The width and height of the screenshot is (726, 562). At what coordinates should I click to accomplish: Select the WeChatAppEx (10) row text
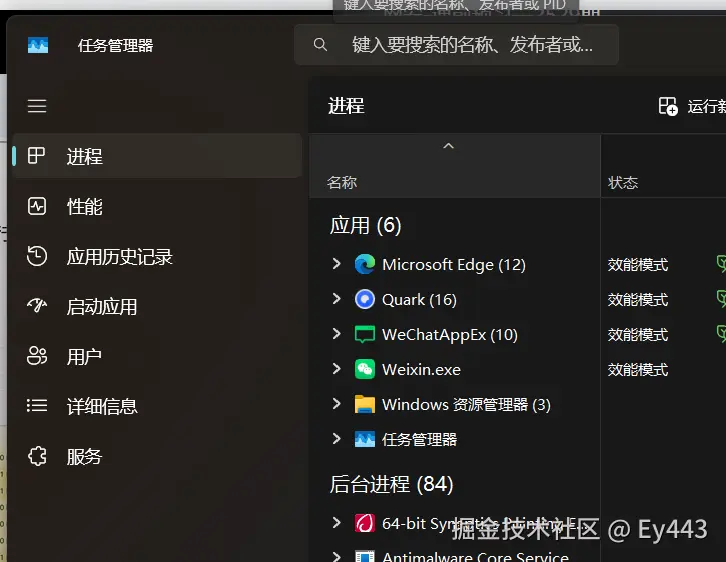[450, 334]
